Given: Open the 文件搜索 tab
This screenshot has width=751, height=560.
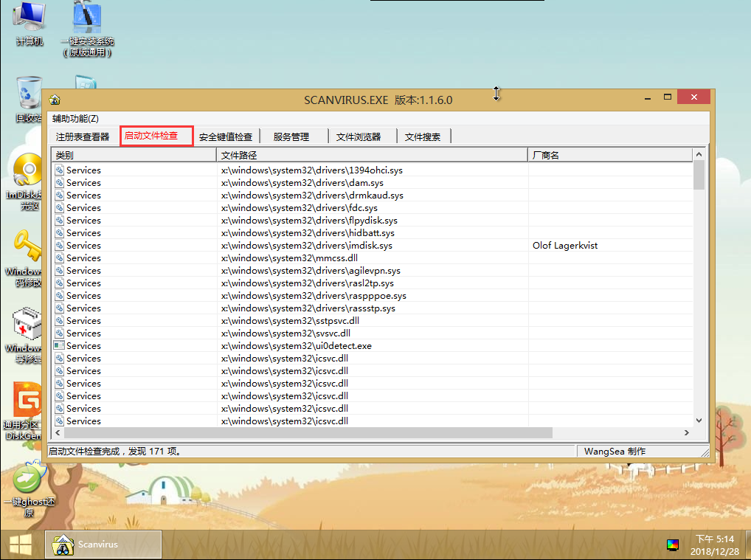Looking at the screenshot, I should 423,136.
